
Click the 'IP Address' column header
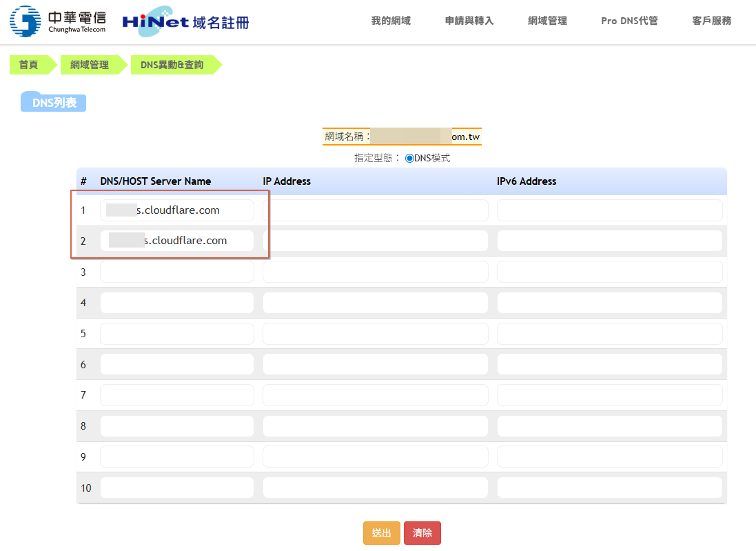[287, 181]
